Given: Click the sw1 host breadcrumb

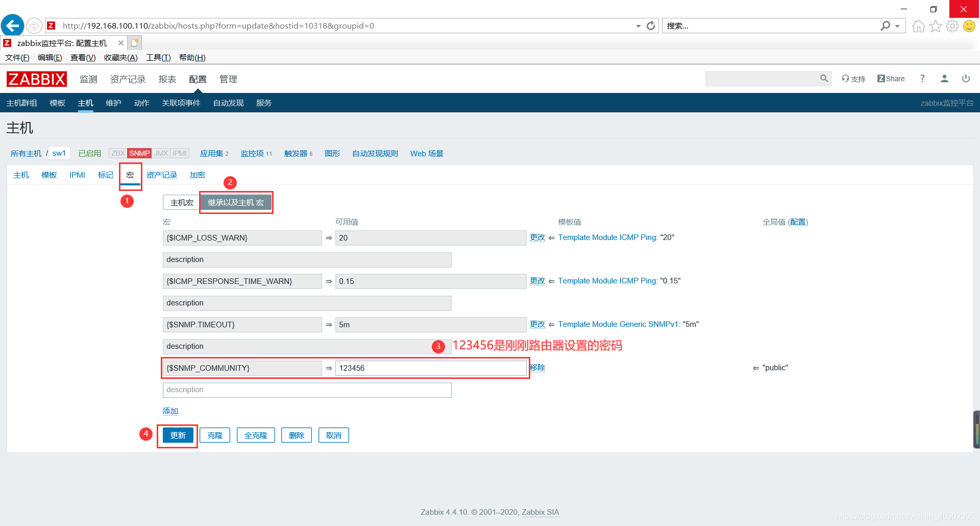Looking at the screenshot, I should pos(59,153).
